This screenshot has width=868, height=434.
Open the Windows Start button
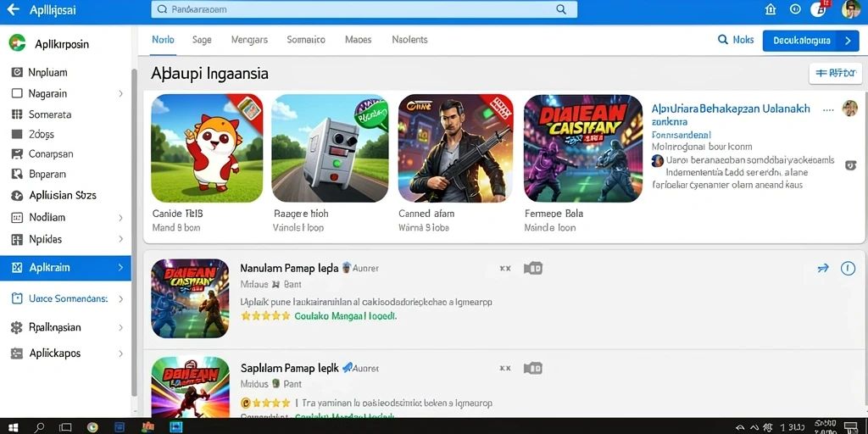pyautogui.click(x=14, y=427)
